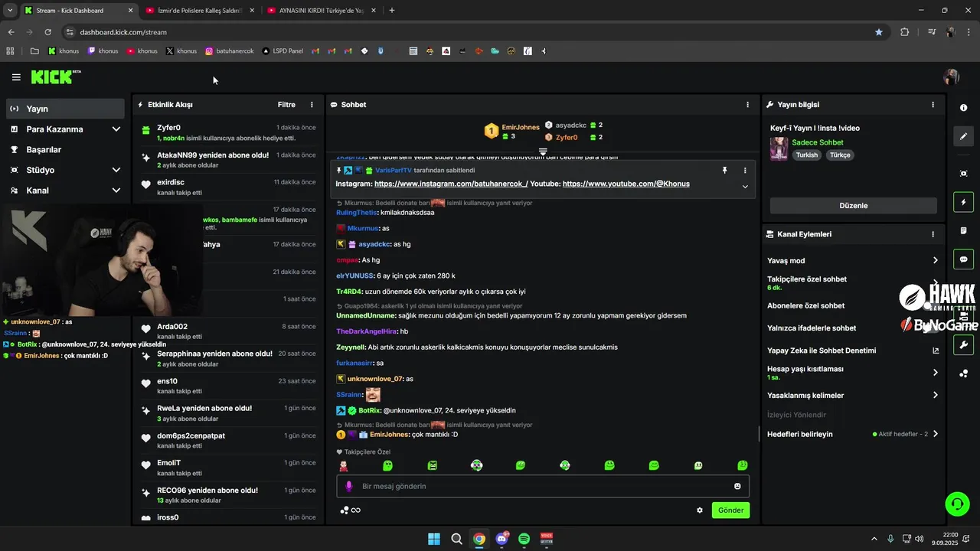Click the lightning bolt icon in the right sidebar

pos(964,203)
